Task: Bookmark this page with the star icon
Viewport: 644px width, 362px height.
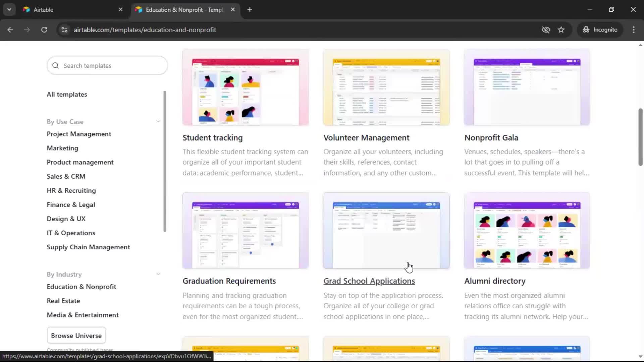Action: coord(561,29)
